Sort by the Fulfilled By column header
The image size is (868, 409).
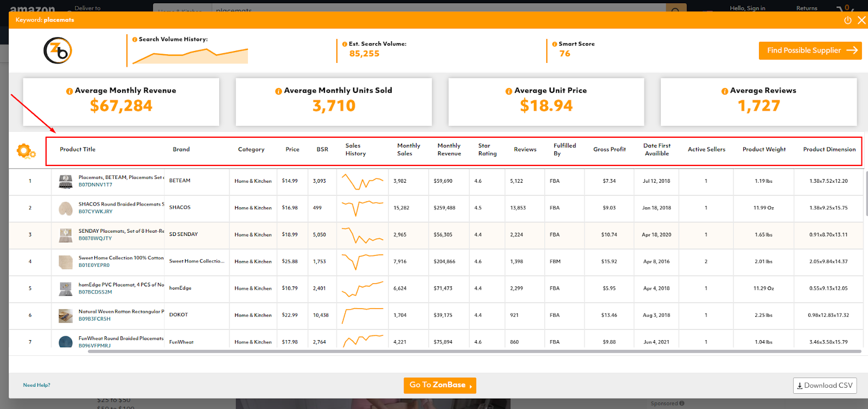click(565, 150)
